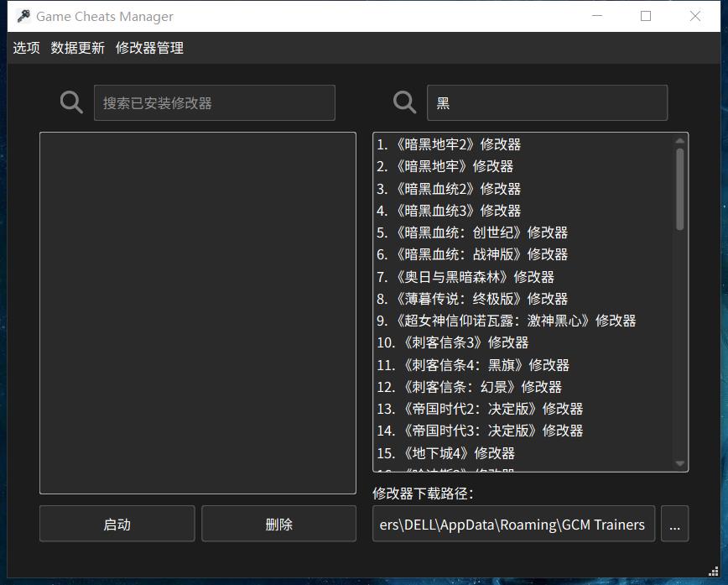The width and height of the screenshot is (728, 585).
Task: Click the search field containing 黑
Action: [547, 102]
